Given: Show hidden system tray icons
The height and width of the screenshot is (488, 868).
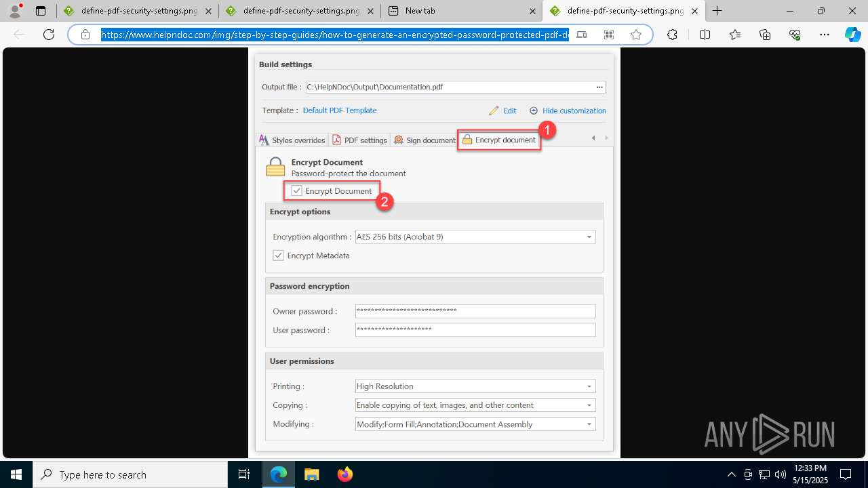Looking at the screenshot, I should pyautogui.click(x=731, y=474).
